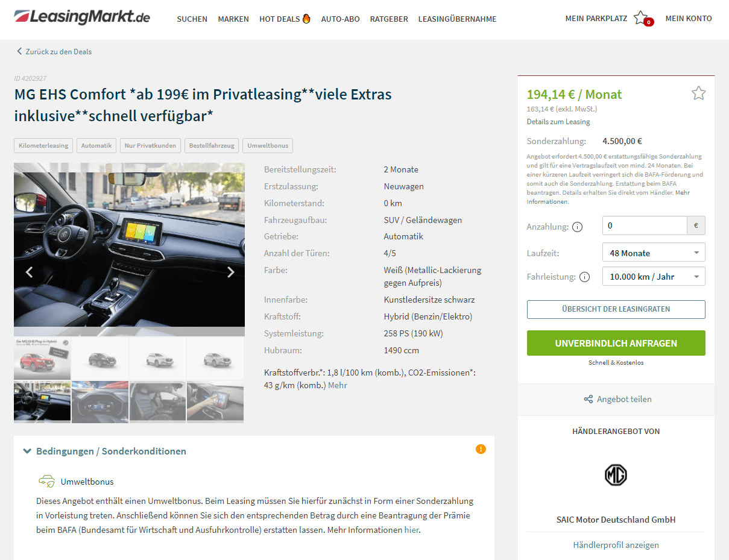Open Mein Parkplatz star icon

pos(641,18)
